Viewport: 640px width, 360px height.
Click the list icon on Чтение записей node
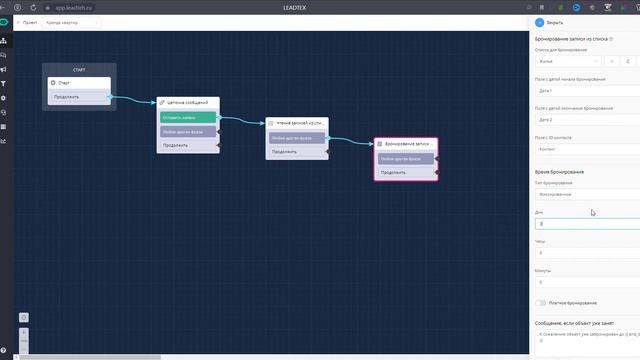tap(271, 123)
